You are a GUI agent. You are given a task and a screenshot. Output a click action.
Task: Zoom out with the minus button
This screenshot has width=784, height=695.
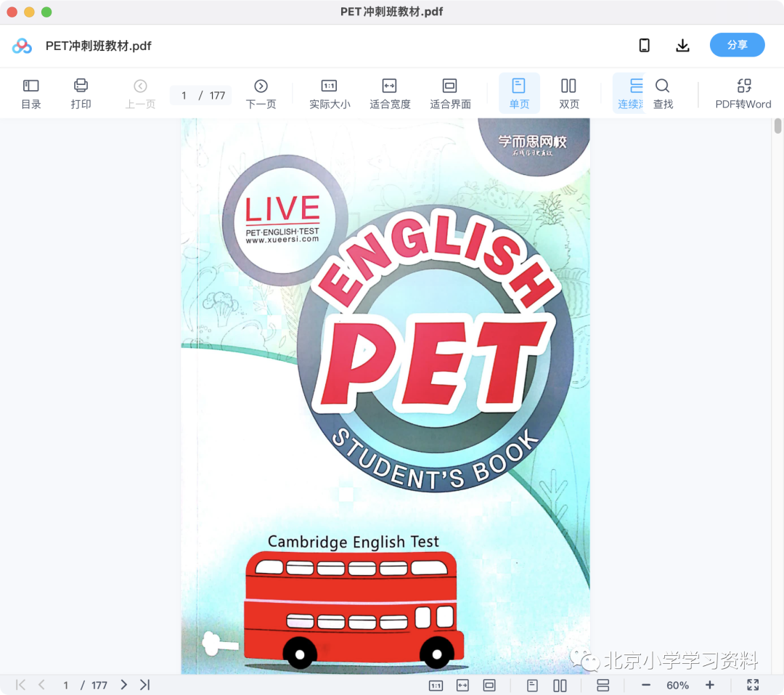pos(646,685)
